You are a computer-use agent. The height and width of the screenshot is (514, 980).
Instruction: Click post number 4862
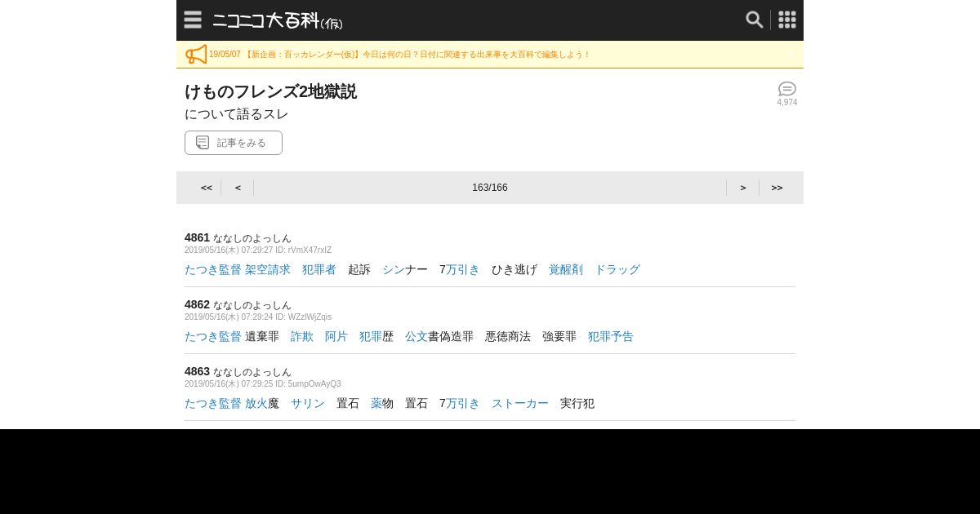(x=197, y=304)
